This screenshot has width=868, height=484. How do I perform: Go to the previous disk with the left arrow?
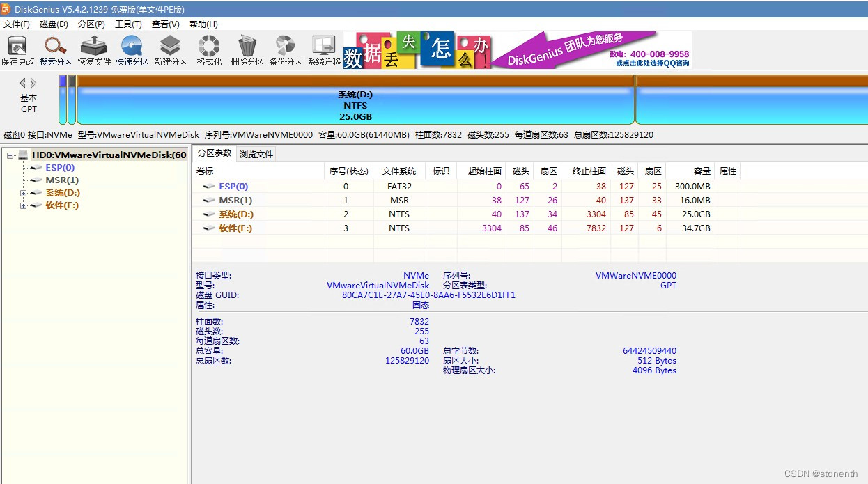point(22,84)
